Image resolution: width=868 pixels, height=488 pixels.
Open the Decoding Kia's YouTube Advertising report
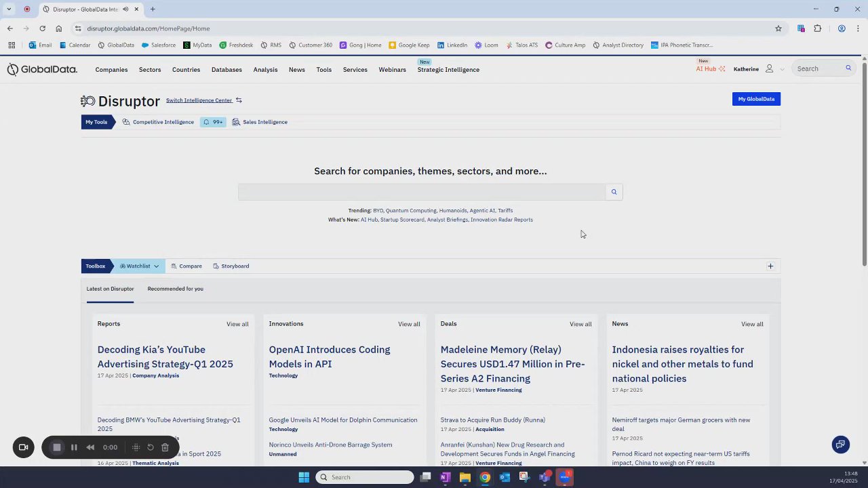pos(165,357)
